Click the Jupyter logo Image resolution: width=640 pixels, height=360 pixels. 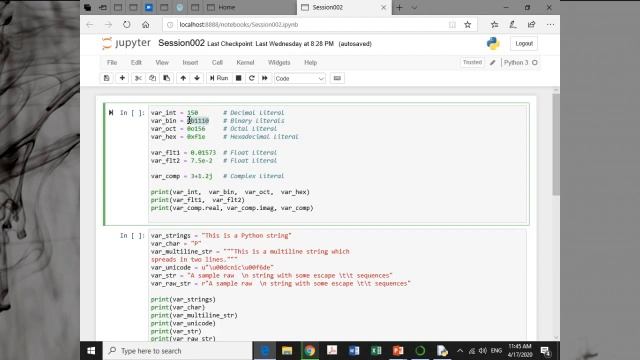tap(126, 43)
